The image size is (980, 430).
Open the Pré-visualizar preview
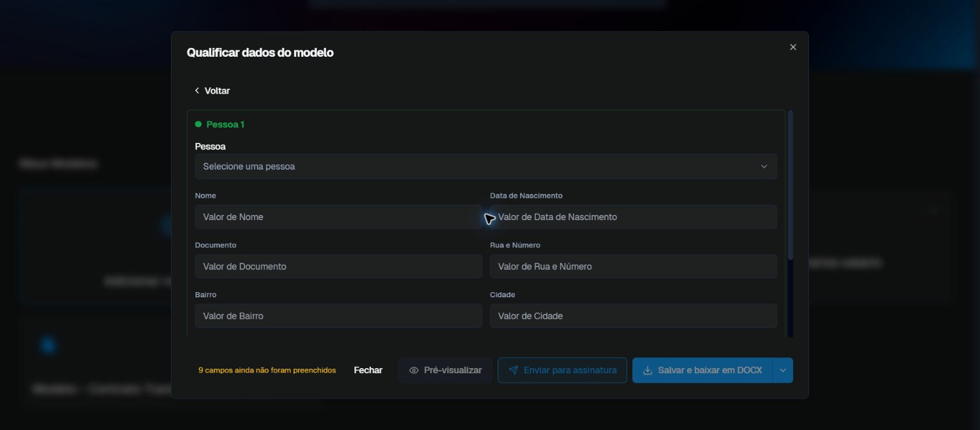pyautogui.click(x=445, y=370)
